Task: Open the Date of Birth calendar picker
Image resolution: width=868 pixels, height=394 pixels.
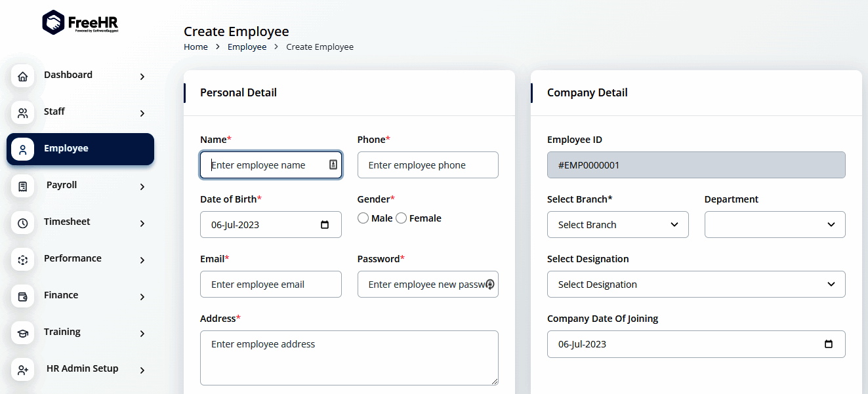Action: [x=325, y=225]
